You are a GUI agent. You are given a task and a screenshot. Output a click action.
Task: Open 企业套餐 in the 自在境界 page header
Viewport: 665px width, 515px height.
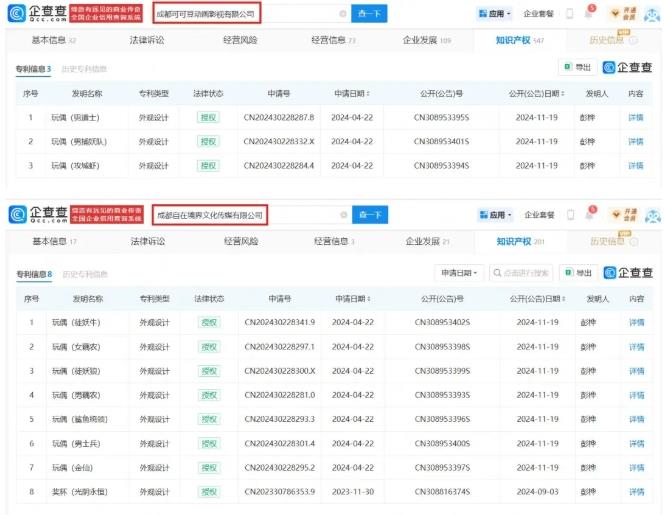pyautogui.click(x=539, y=215)
